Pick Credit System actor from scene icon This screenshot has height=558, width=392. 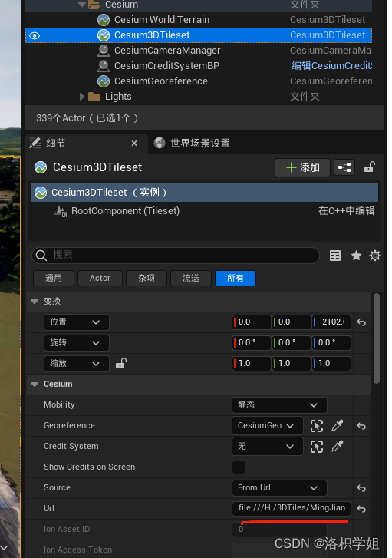[x=317, y=446]
